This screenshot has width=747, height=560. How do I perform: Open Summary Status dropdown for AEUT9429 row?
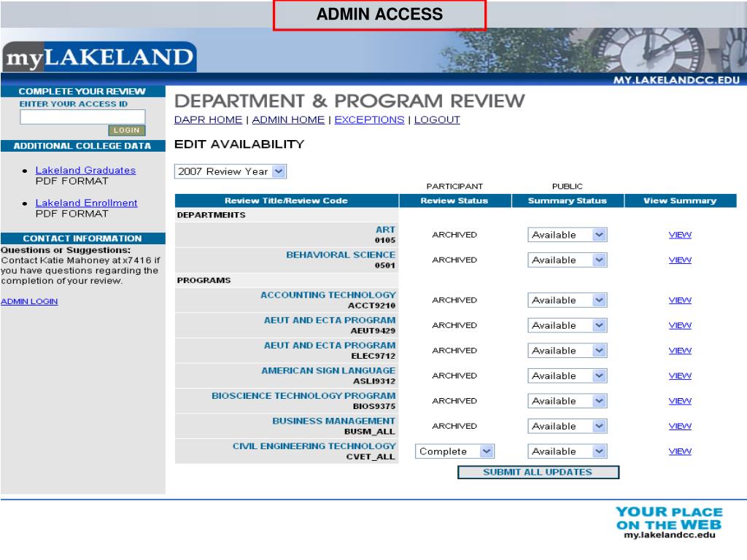(567, 326)
